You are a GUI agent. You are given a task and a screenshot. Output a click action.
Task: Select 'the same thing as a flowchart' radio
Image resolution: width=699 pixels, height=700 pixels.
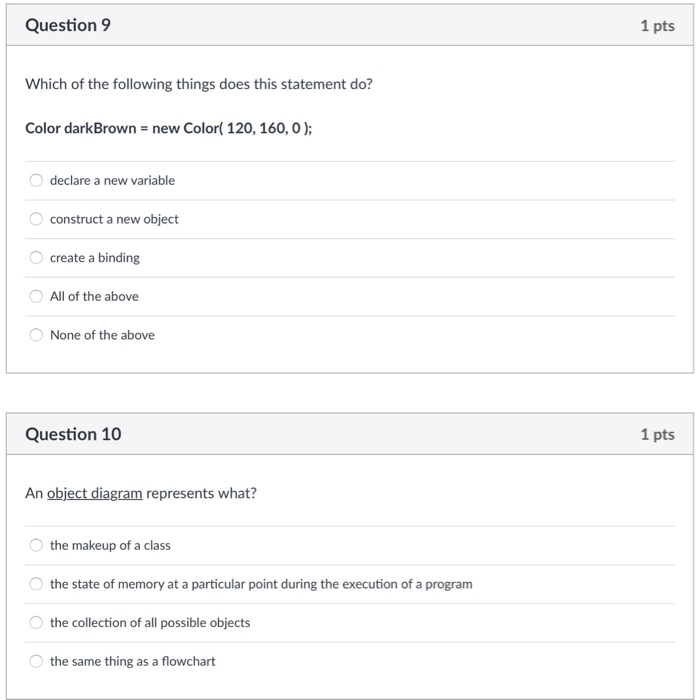pyautogui.click(x=36, y=661)
